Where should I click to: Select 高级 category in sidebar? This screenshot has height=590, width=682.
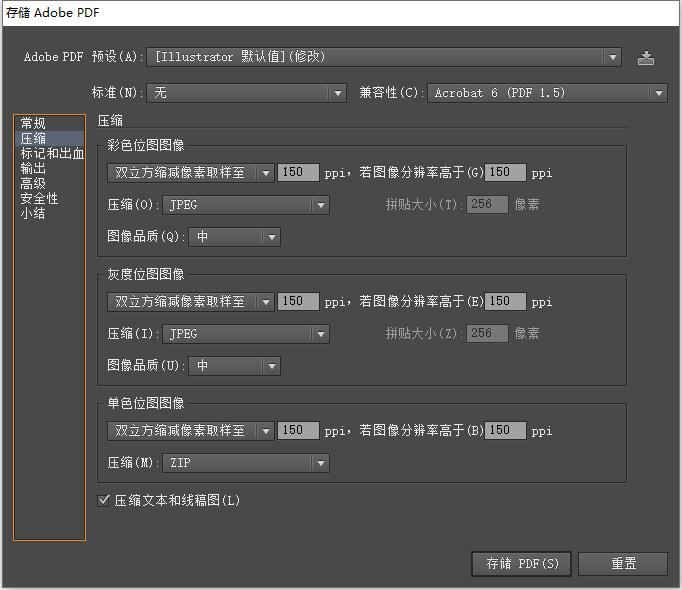coord(33,184)
